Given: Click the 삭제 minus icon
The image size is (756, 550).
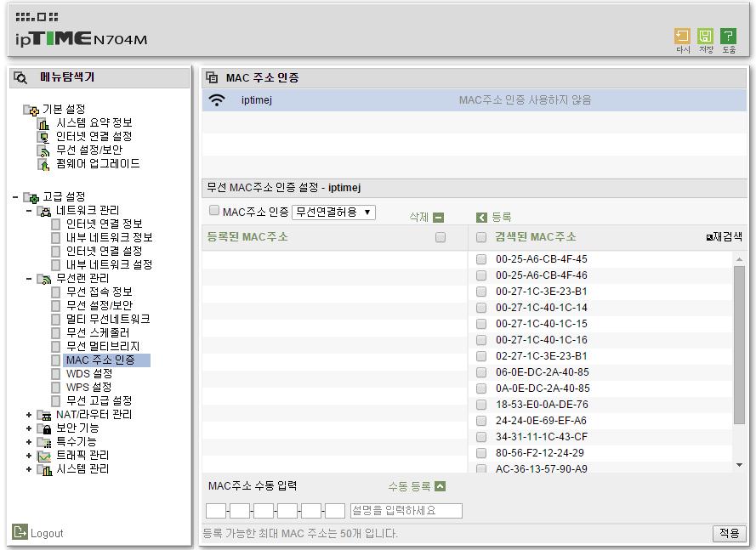Looking at the screenshot, I should pyautogui.click(x=438, y=218).
